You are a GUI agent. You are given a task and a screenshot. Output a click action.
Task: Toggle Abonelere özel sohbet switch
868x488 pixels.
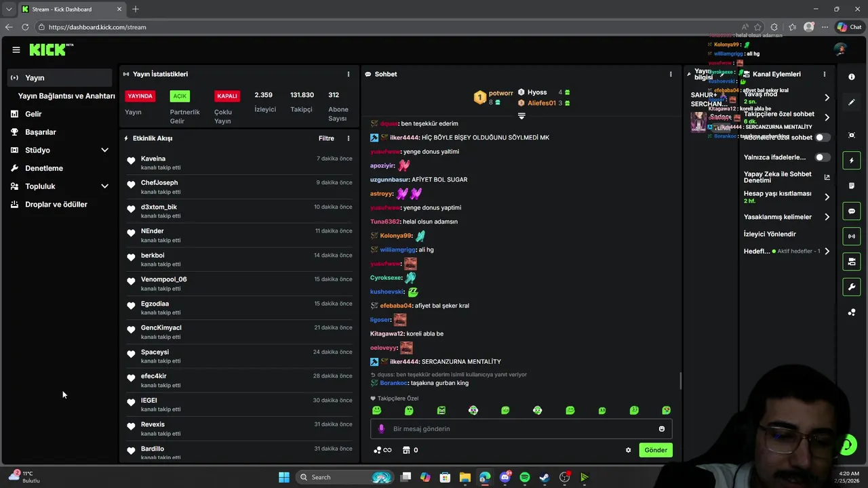822,138
